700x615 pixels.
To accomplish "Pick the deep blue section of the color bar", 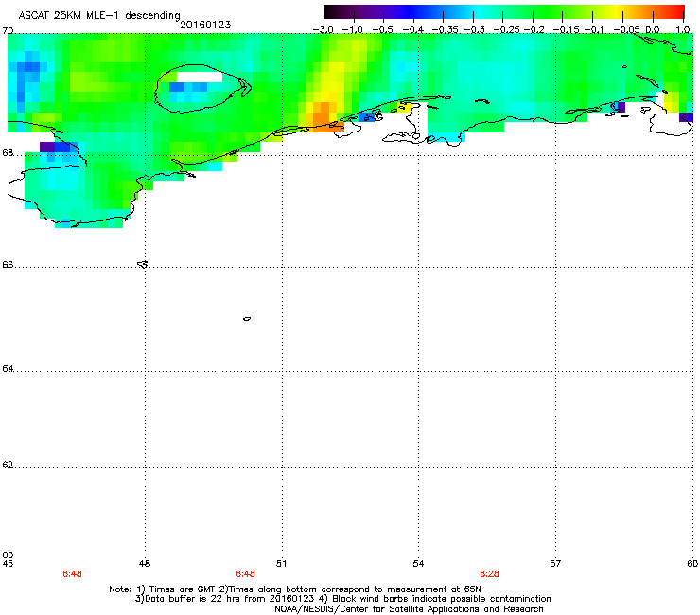I will [x=411, y=11].
